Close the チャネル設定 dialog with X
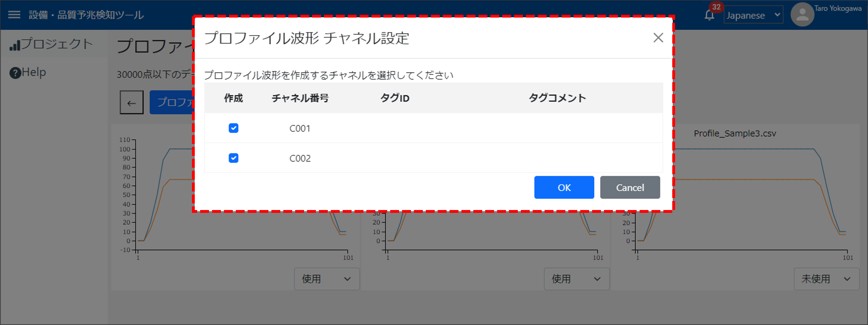 coord(658,38)
